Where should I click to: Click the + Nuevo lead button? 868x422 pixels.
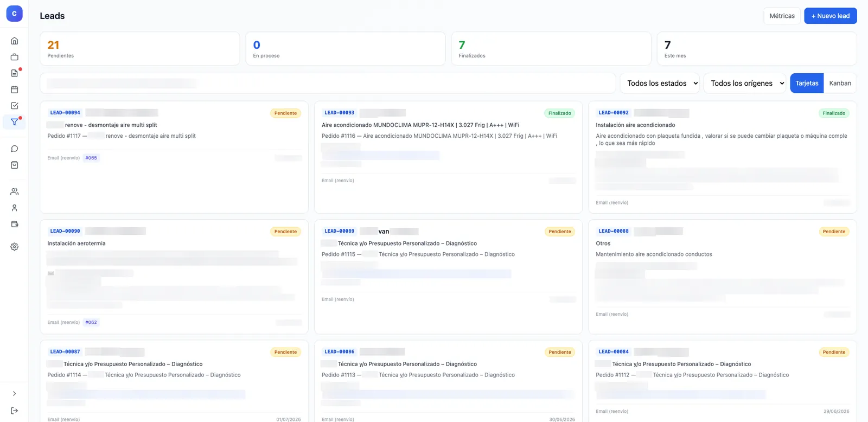[x=831, y=16]
